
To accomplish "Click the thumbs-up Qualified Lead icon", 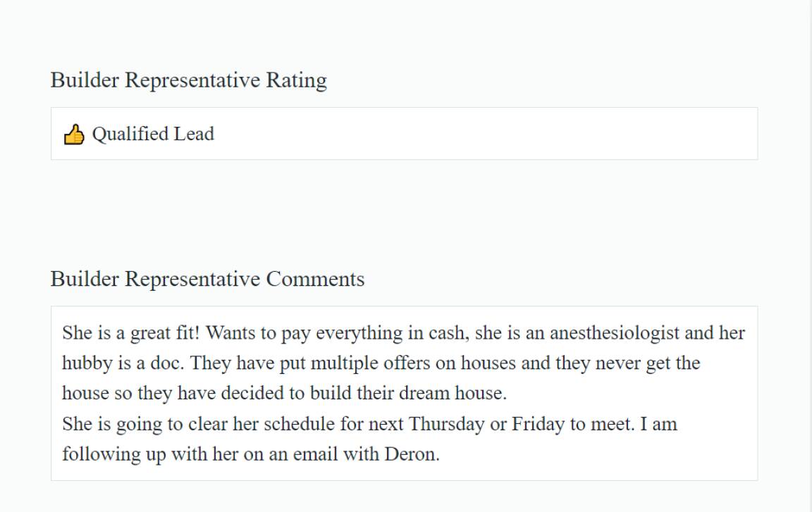I will (x=73, y=135).
